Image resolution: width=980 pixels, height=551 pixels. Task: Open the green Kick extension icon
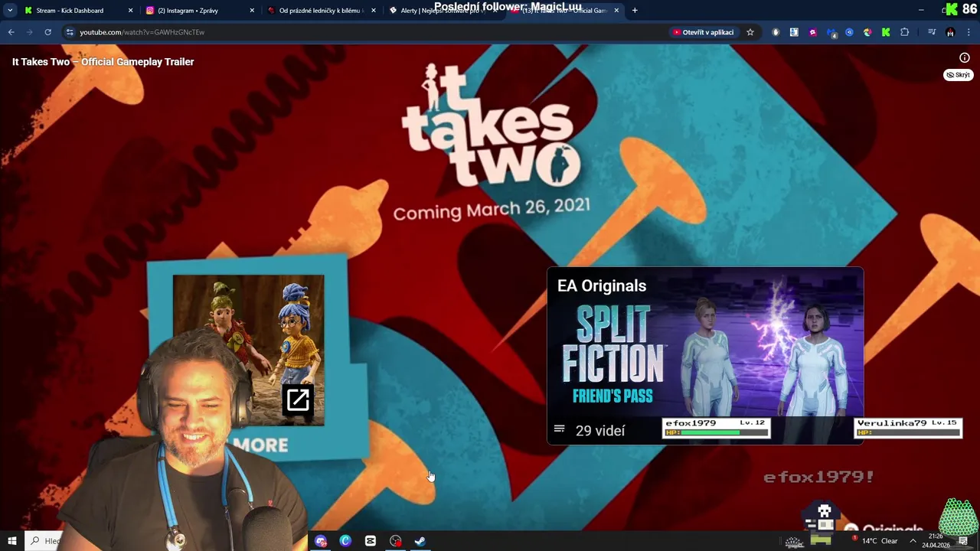point(886,32)
